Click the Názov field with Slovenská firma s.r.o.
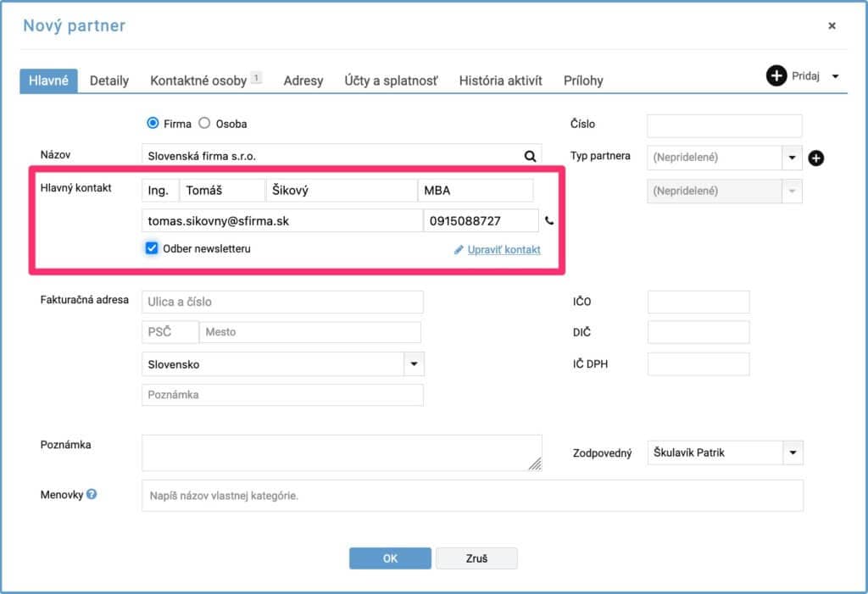Screen dimensions: 868x594 click(x=342, y=156)
